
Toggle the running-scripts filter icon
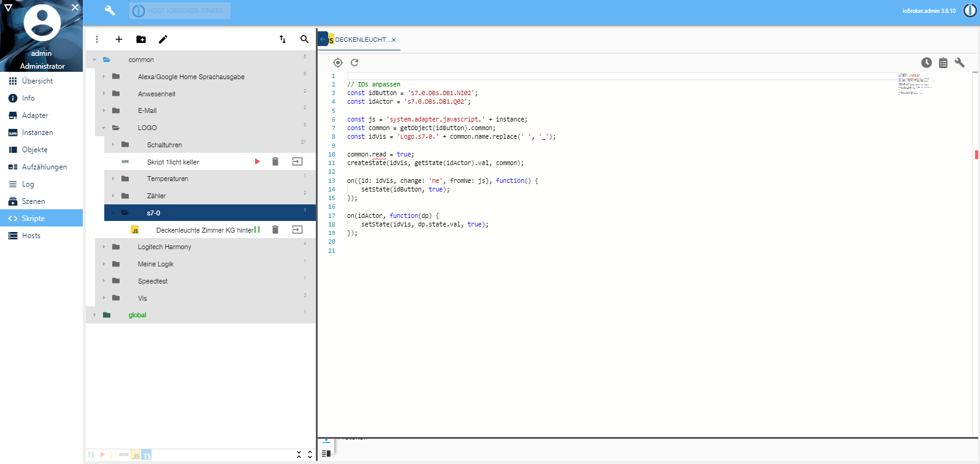(x=91, y=455)
